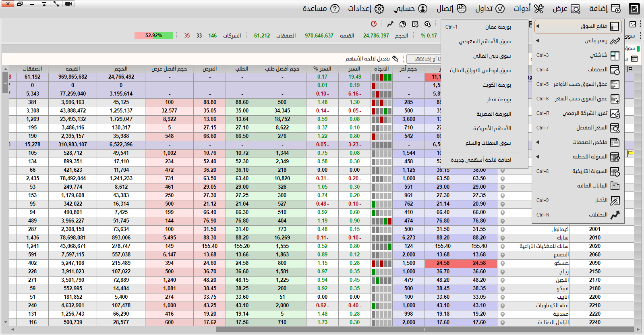The height and width of the screenshot is (335, 644).
Task: Open the إضافة (Add) menu
Action: click(x=605, y=8)
